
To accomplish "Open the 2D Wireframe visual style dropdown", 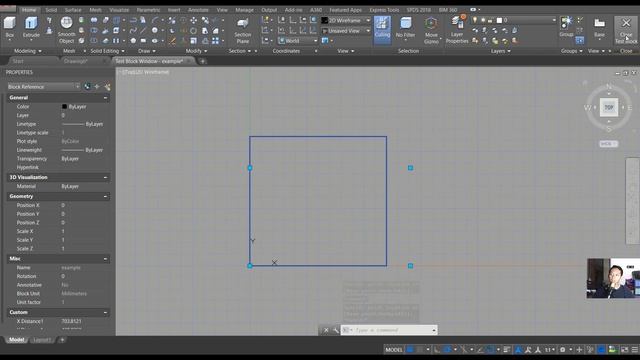I will tap(346, 20).
